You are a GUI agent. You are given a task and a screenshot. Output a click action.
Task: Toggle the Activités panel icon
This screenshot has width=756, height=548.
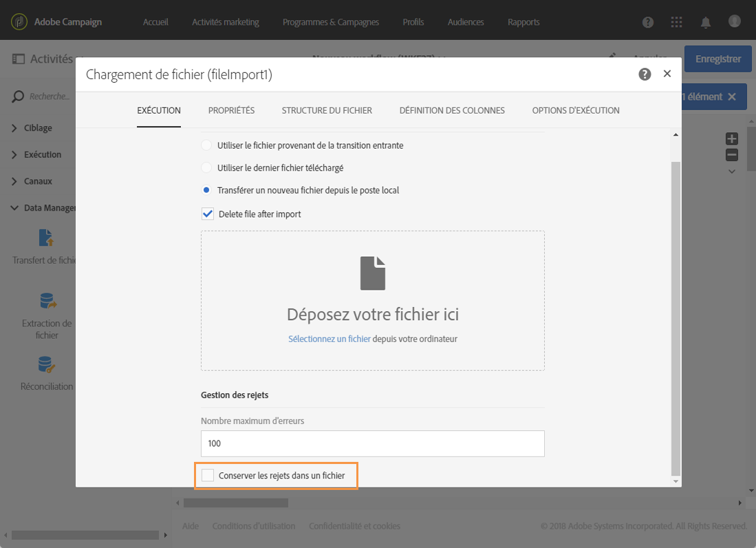pyautogui.click(x=19, y=59)
